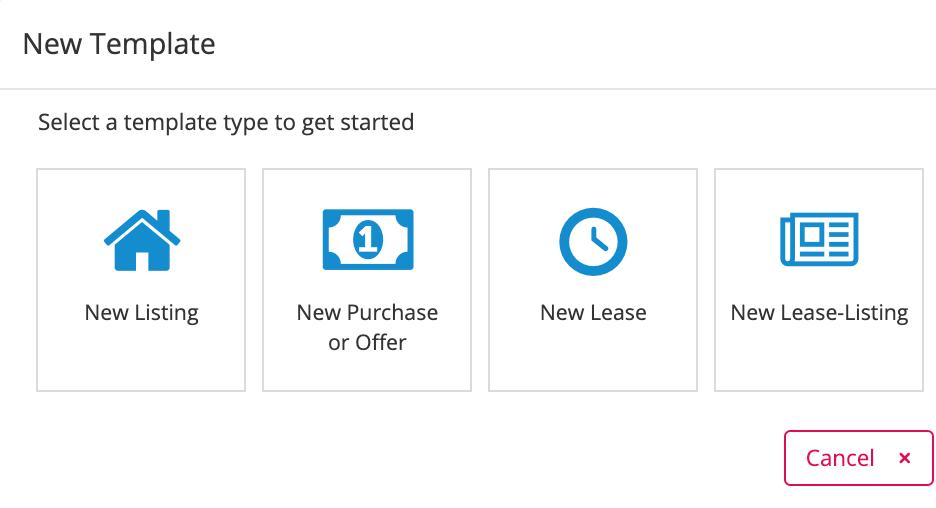936x508 pixels.
Task: Click the blue clock icon
Action: pos(593,241)
